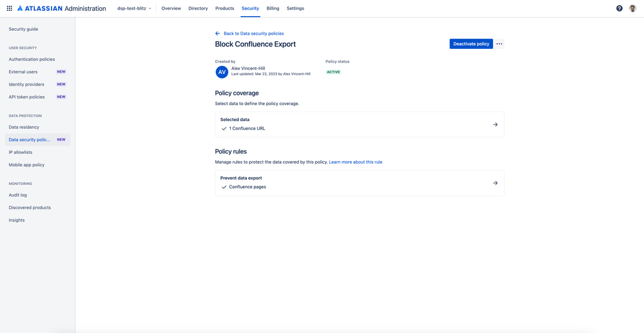Click the Block Confluence Export title
Image resolution: width=644 pixels, height=333 pixels.
[x=255, y=44]
